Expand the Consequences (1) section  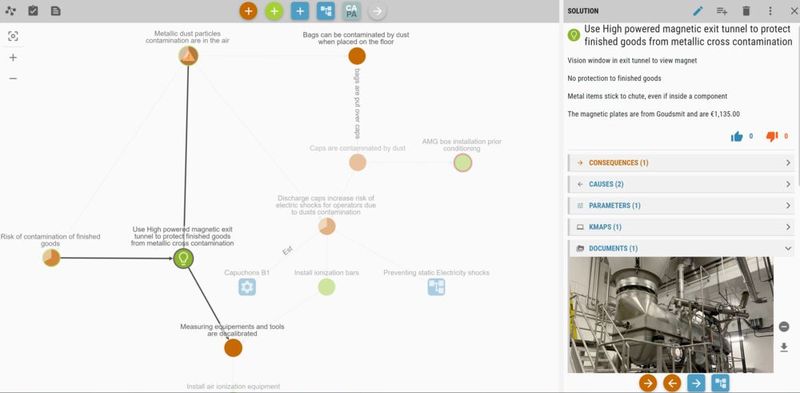point(682,163)
